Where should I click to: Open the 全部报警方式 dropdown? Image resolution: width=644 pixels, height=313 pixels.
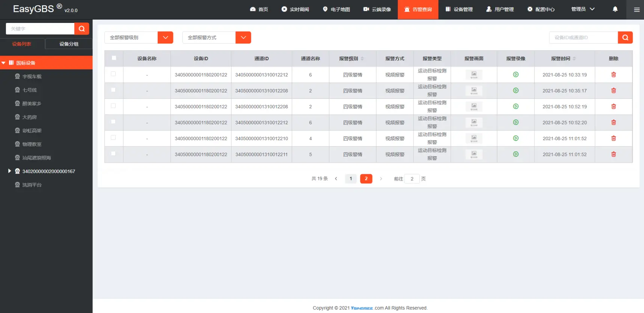tap(243, 38)
